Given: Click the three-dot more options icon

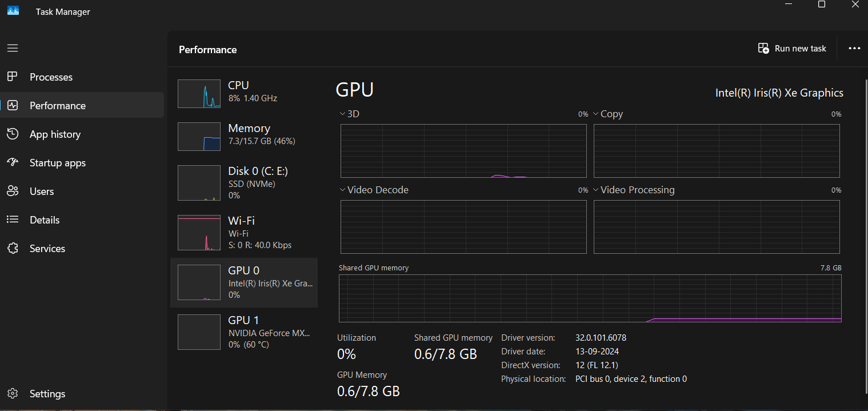Looking at the screenshot, I should coord(854,49).
